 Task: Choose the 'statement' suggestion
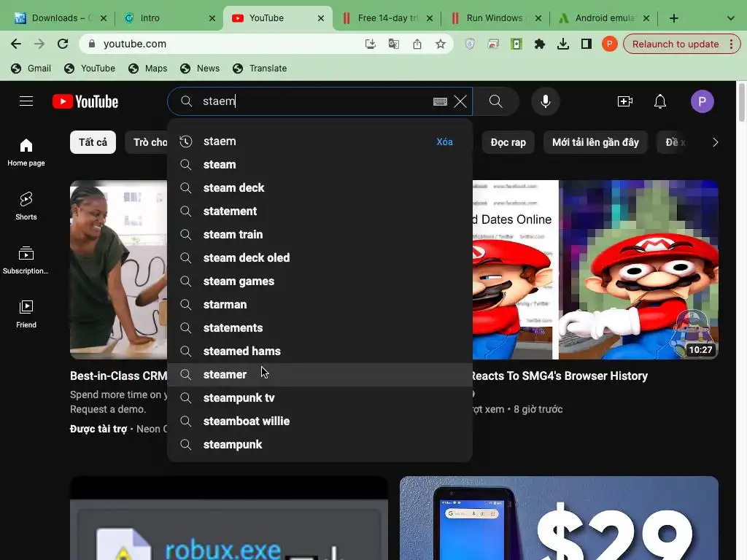click(320, 211)
